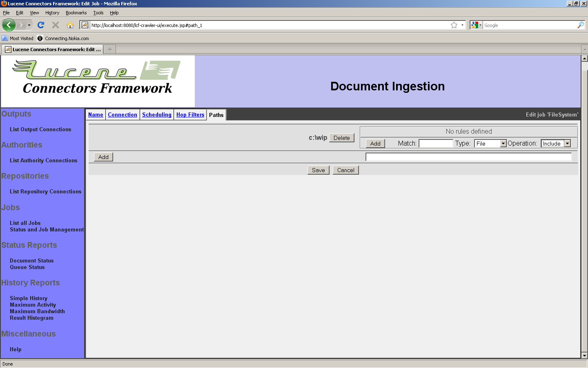Viewport: 588px width, 368px height.
Task: Click the Stop loading X icon
Action: pos(56,25)
